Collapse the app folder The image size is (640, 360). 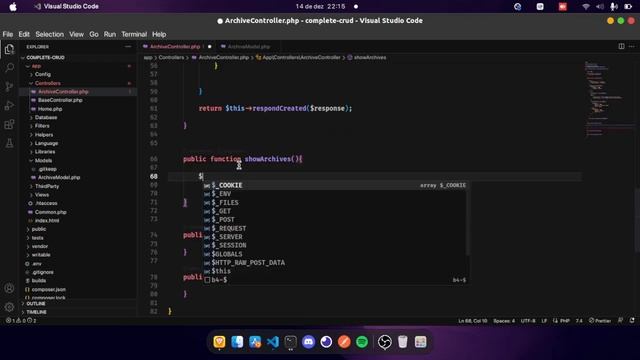[x=36, y=66]
